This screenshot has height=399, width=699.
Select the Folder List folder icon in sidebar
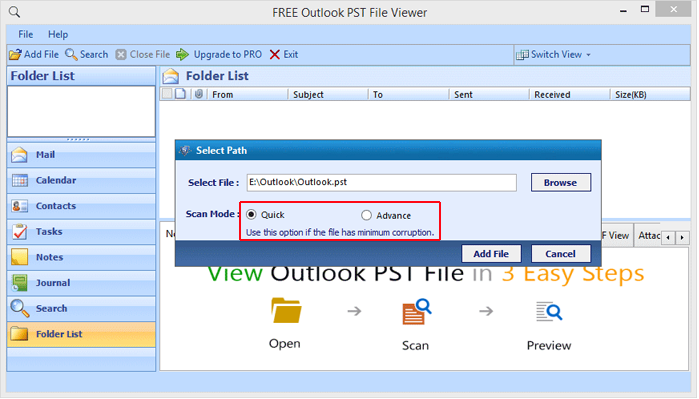point(19,333)
